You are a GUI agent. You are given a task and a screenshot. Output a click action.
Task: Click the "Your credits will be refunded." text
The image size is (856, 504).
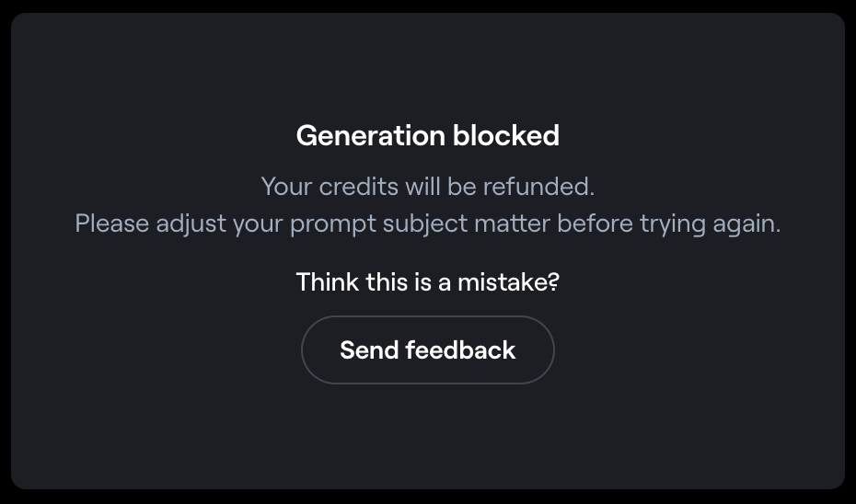[427, 187]
